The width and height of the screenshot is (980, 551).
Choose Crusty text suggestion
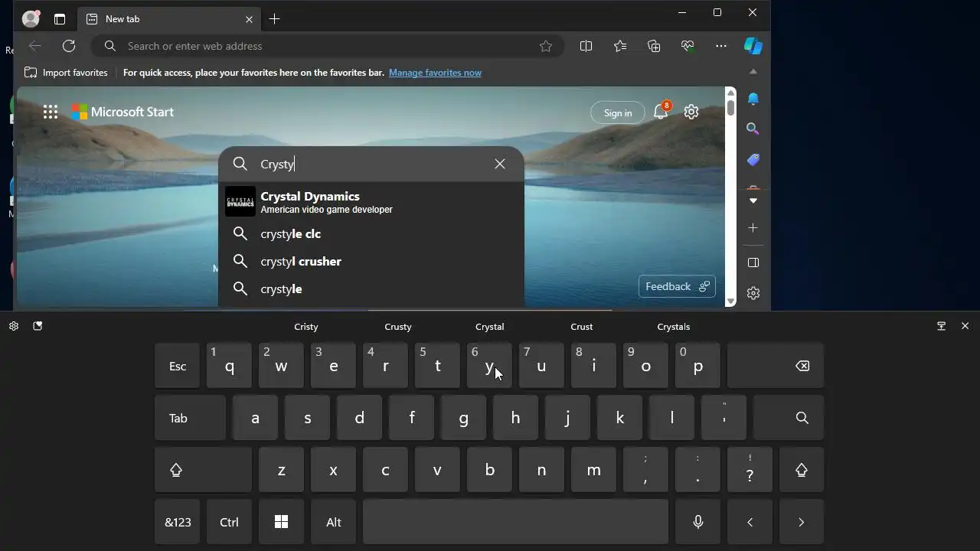[x=398, y=327]
